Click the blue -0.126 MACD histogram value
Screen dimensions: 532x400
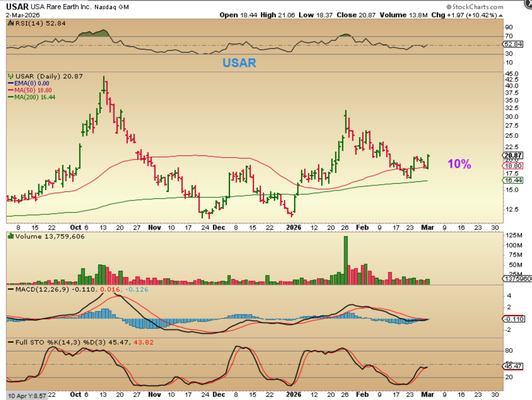coord(137,289)
